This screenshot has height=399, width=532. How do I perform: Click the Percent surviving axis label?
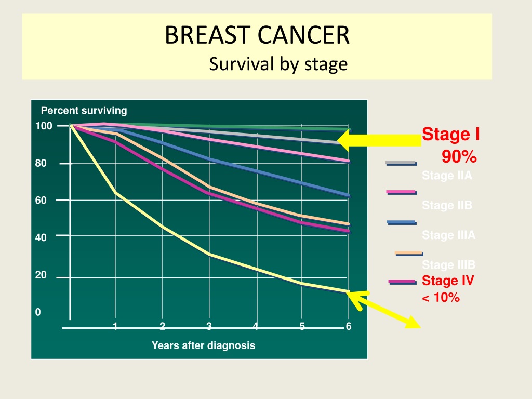84,111
